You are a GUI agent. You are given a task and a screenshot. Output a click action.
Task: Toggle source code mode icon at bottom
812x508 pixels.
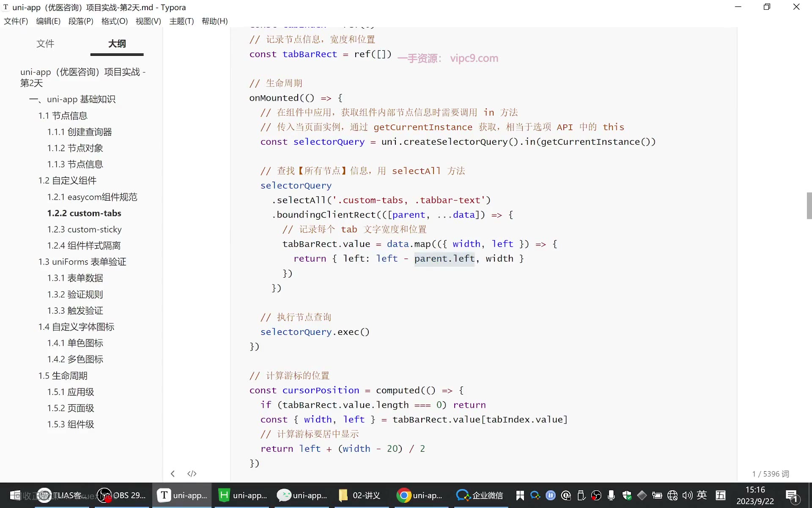tap(192, 473)
